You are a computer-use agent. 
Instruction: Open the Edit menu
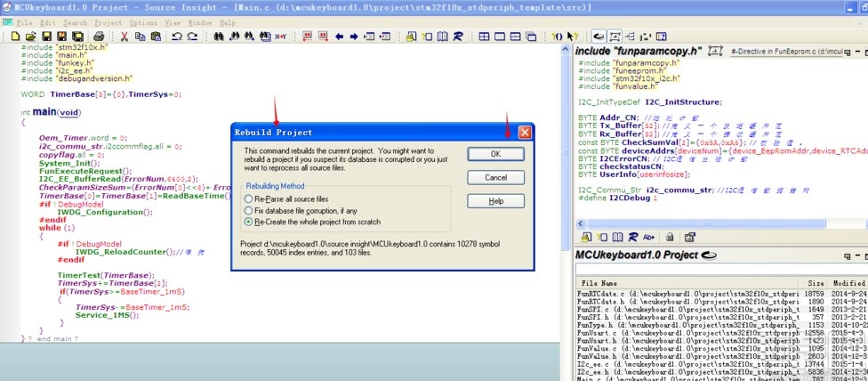click(48, 23)
